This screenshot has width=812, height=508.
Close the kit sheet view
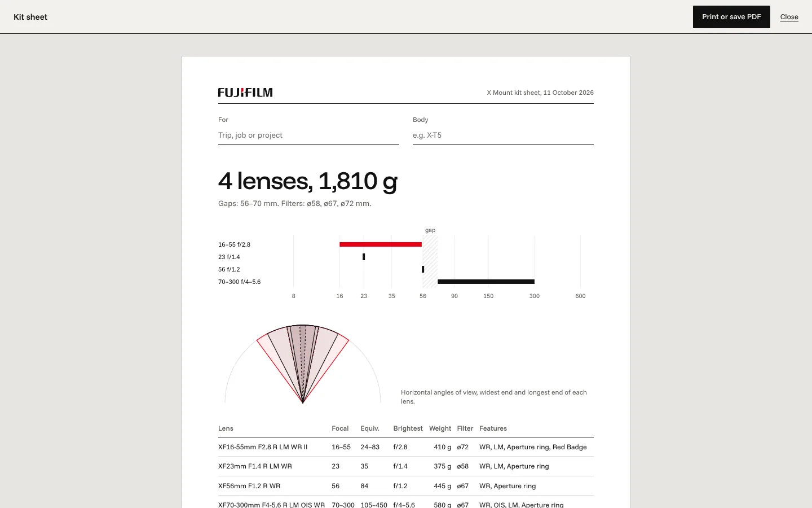tap(789, 17)
